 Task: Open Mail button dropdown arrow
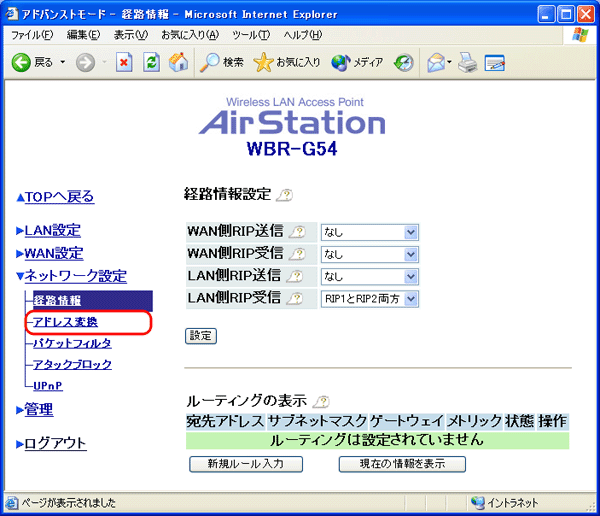pos(450,62)
